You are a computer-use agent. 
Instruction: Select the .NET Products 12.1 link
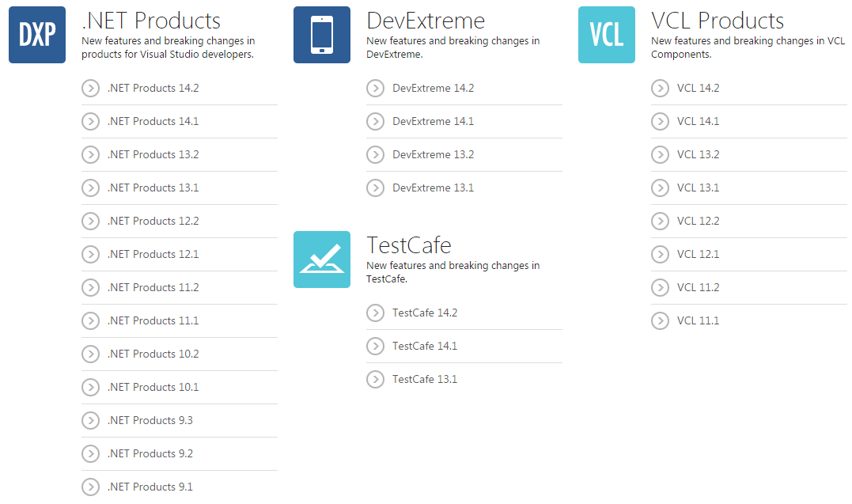[153, 254]
